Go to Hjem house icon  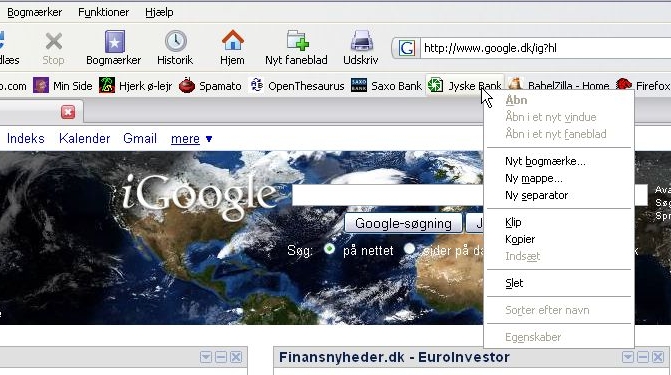(x=232, y=41)
